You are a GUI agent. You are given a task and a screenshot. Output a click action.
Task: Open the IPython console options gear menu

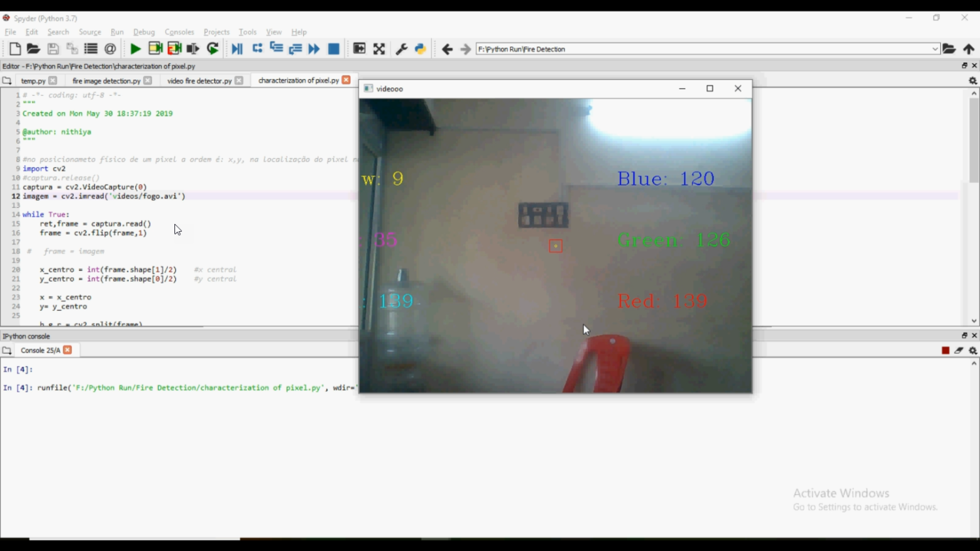click(x=973, y=350)
